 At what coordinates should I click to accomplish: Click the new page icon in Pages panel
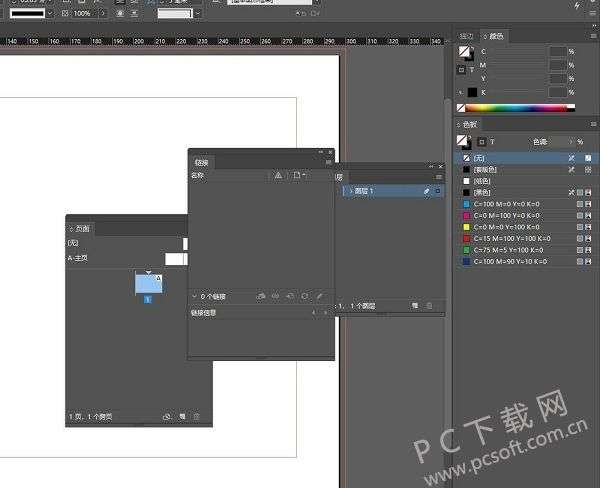tap(183, 416)
